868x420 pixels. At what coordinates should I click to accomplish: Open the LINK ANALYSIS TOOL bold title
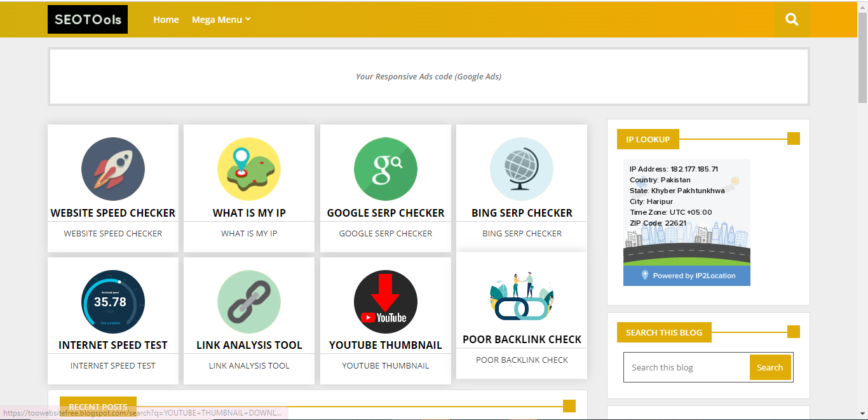249,345
